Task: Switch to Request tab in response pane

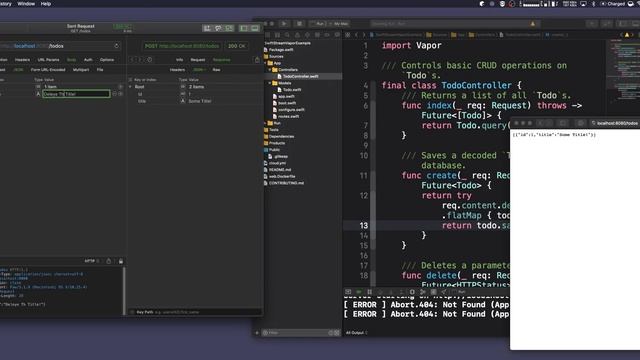Action: (x=198, y=60)
